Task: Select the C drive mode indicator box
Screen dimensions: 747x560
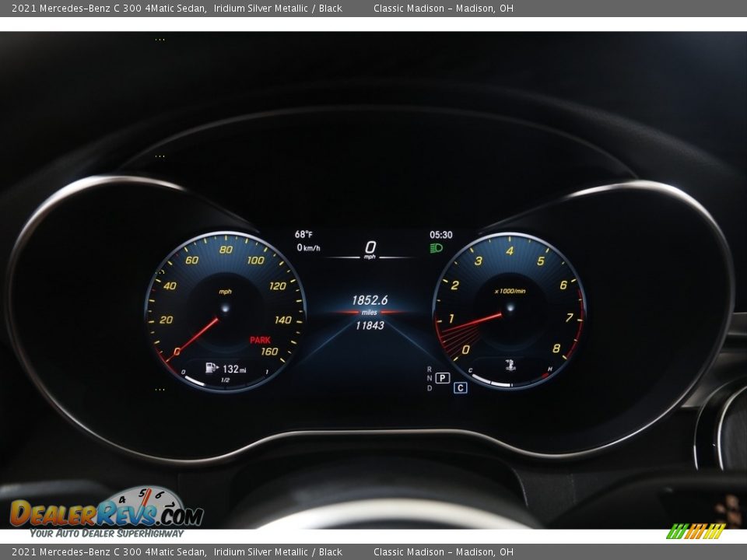Action: 460,387
